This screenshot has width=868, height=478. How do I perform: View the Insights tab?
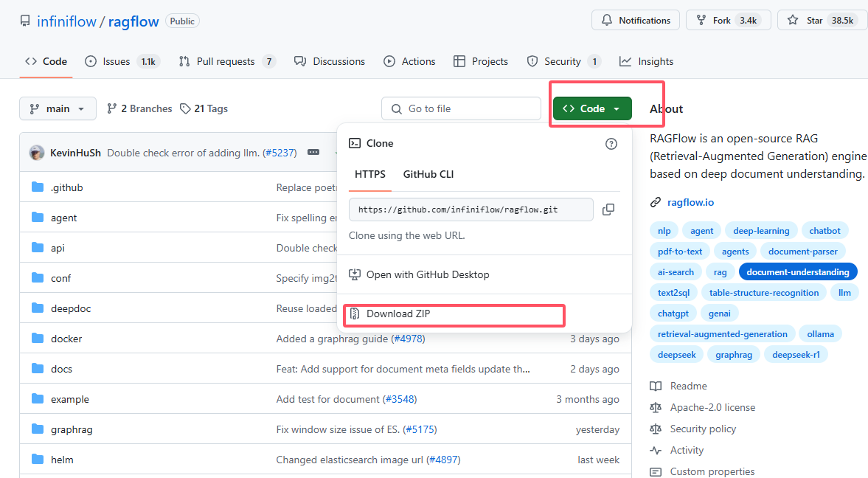click(x=647, y=61)
